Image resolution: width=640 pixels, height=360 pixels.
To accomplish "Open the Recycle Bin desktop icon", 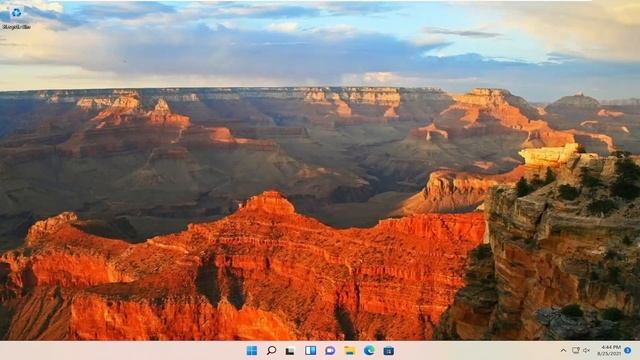I will [16, 18].
